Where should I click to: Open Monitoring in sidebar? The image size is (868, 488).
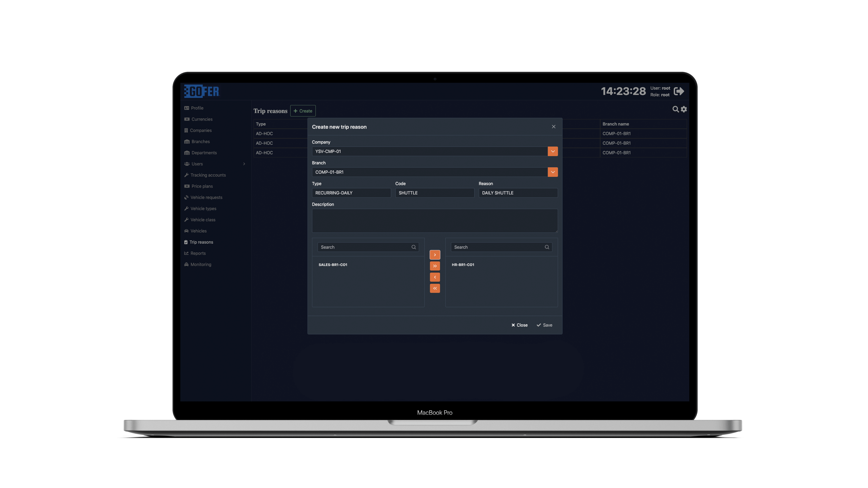[198, 264]
